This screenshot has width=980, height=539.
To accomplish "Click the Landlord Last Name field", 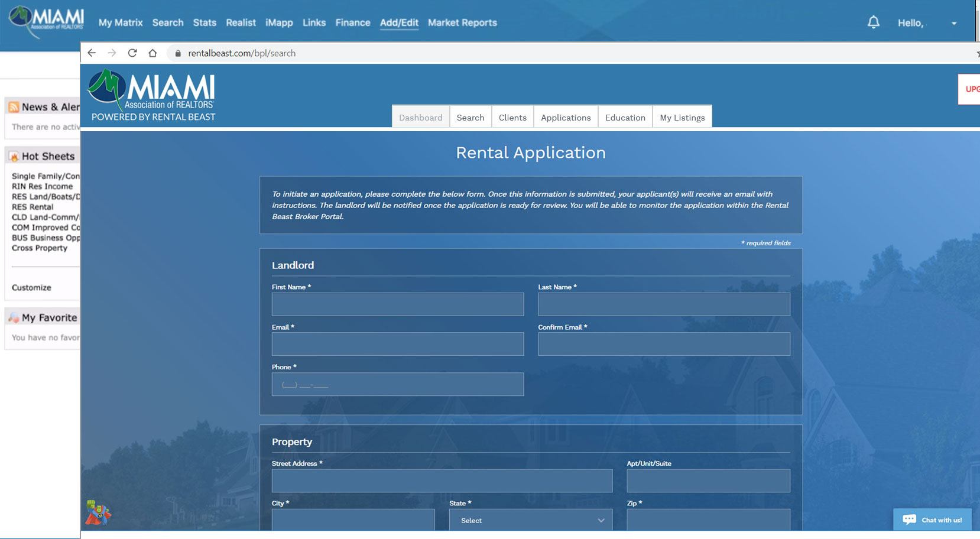I will coord(664,304).
